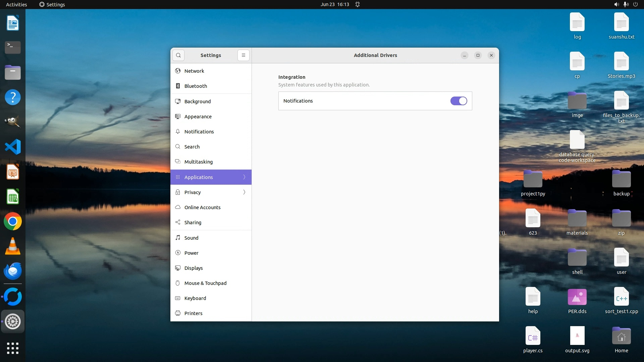Click the Background monitor icon
The height and width of the screenshot is (362, 644).
(178, 101)
